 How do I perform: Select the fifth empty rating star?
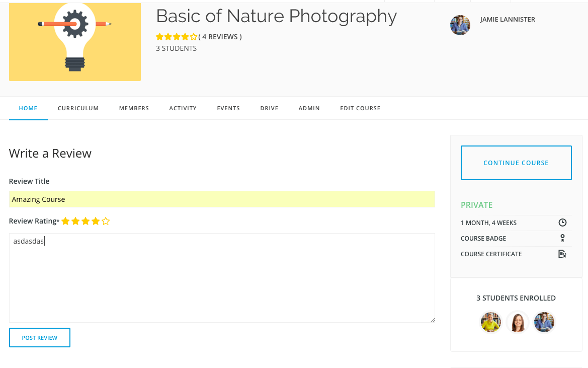click(x=106, y=221)
